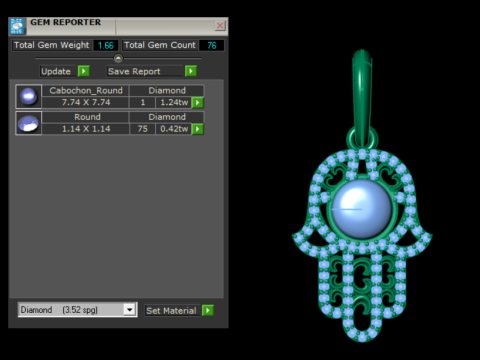Click the pendant's green bail loop
The image size is (480, 360).
(x=362, y=97)
